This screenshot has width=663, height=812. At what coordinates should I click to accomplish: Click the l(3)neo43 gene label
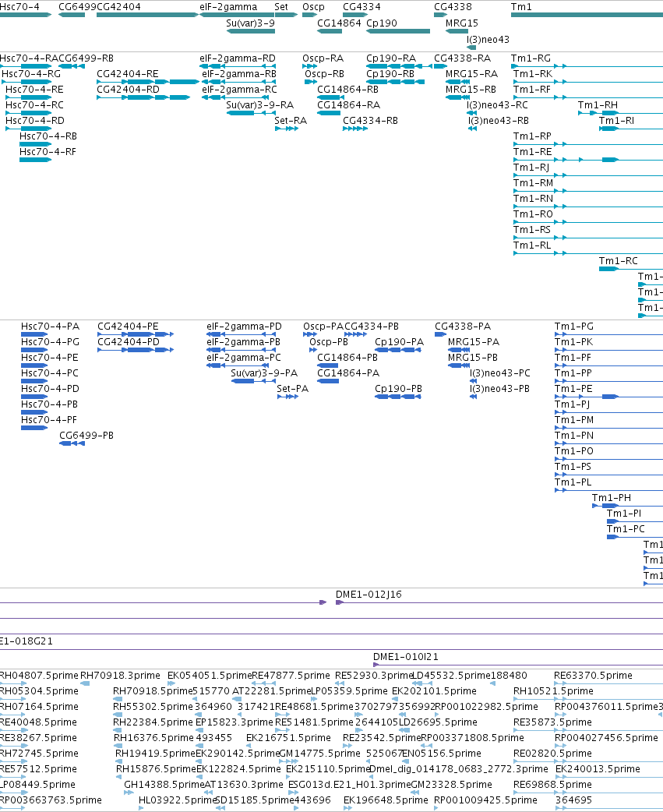coord(488,40)
